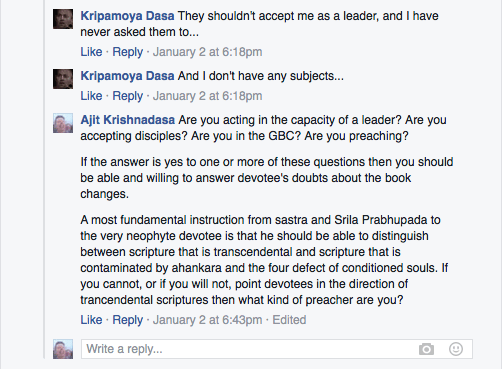502x369 pixels.
Task: Like the "I don't have any subjects" comment
Action: coord(91,96)
